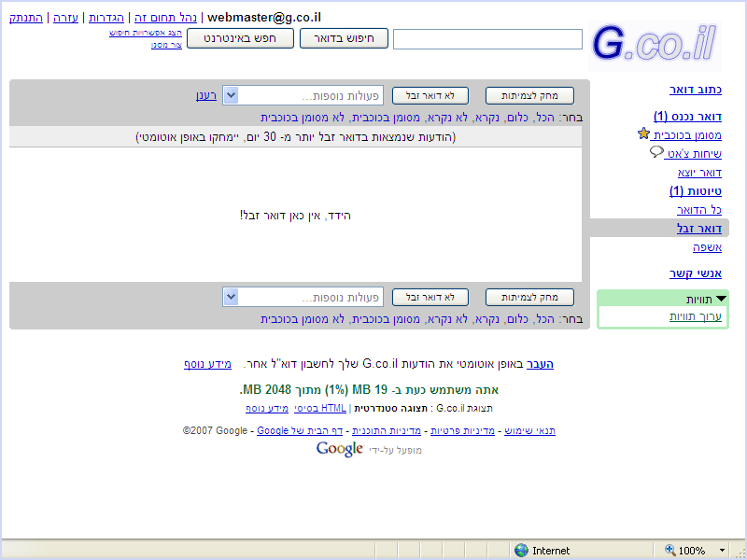Click צור מסנן create filter link
The image size is (747, 560).
167,45
